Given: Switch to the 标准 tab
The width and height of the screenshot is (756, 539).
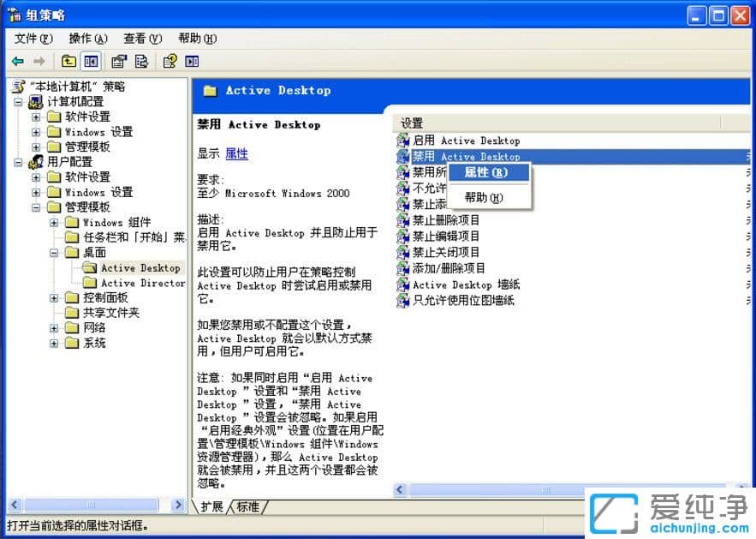Looking at the screenshot, I should [247, 507].
